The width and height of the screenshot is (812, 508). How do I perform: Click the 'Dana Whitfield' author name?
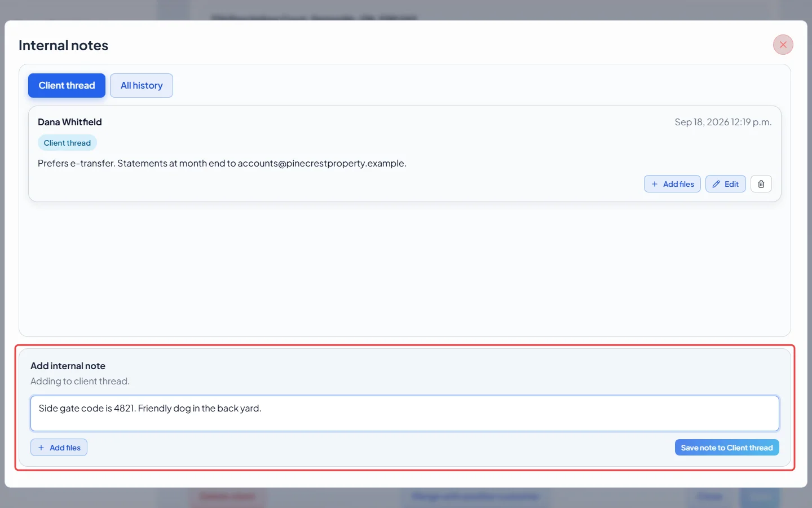(x=70, y=122)
